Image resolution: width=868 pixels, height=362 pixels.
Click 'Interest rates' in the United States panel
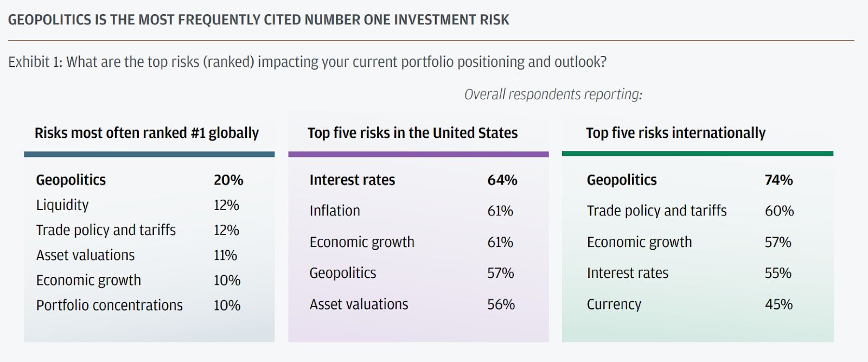[x=352, y=180]
